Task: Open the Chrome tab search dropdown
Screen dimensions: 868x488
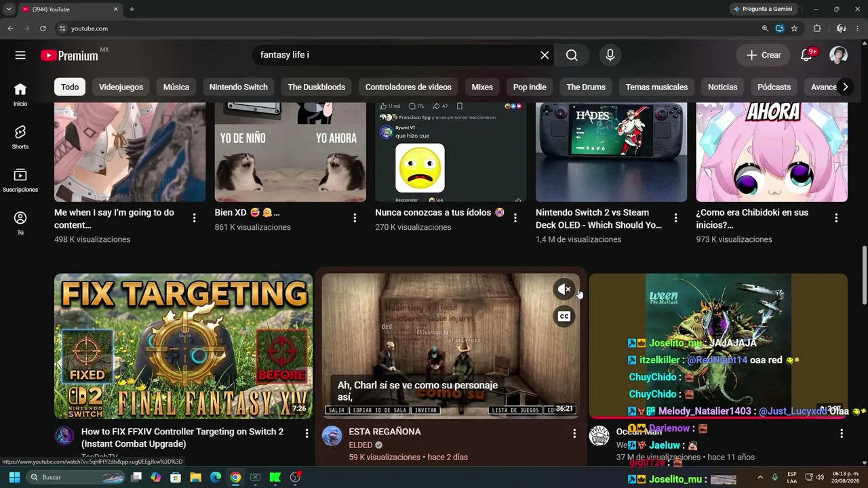Action: coord(9,9)
